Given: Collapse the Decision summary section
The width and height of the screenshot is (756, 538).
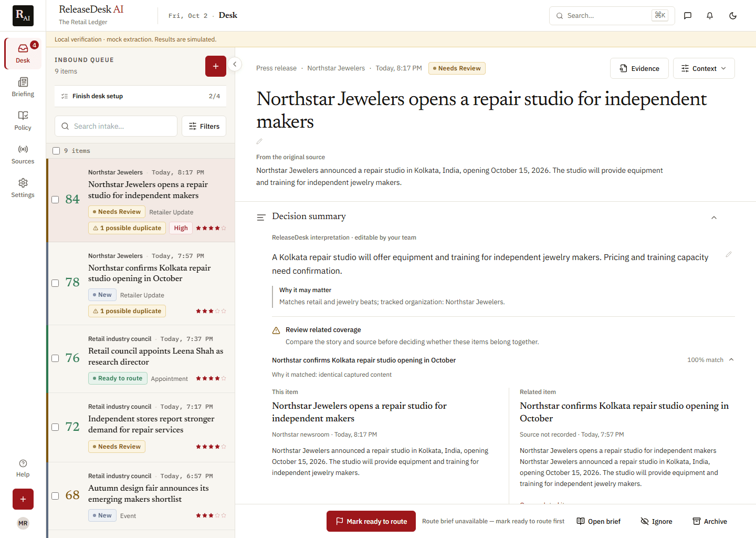Looking at the screenshot, I should [x=714, y=218].
